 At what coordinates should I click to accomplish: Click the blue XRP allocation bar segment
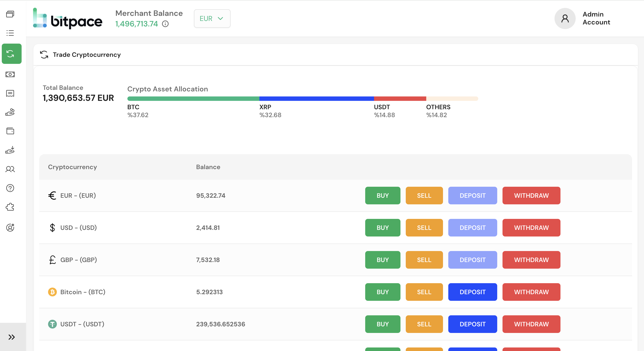click(316, 99)
